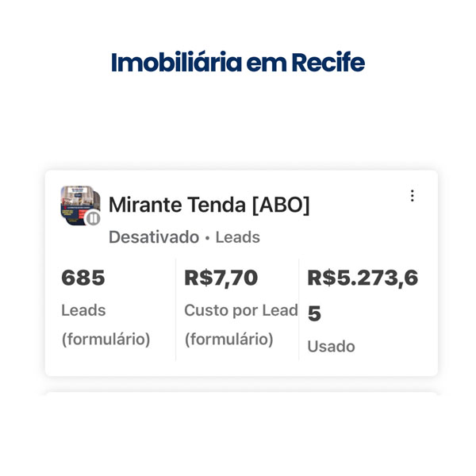Viewport: 476px width, 476px height.
Task: Click the (formulário) text under Leads
Action: (x=106, y=340)
